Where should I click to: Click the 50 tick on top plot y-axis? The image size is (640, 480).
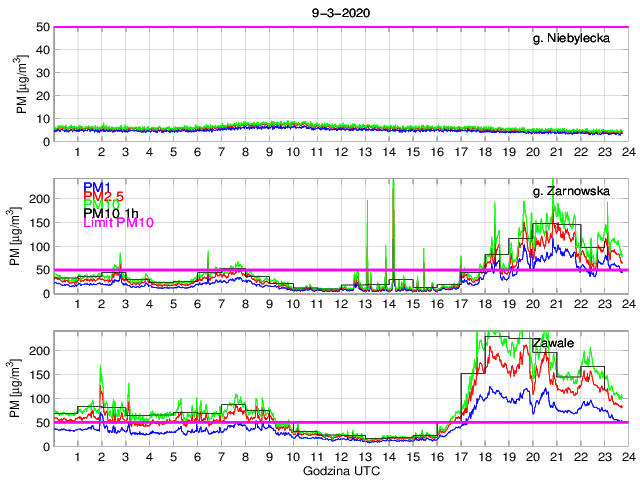point(43,27)
